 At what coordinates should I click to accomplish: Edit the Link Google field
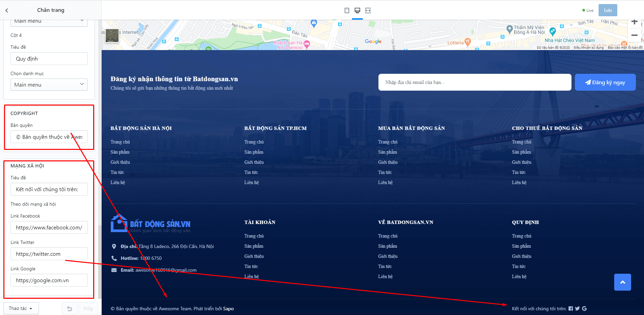pyautogui.click(x=49, y=280)
